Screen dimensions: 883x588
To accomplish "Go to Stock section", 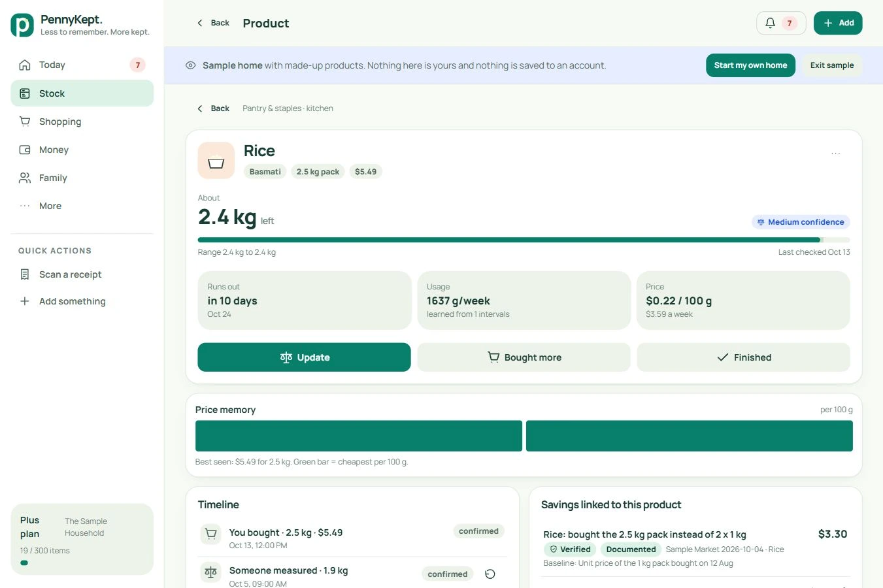I will click(82, 93).
